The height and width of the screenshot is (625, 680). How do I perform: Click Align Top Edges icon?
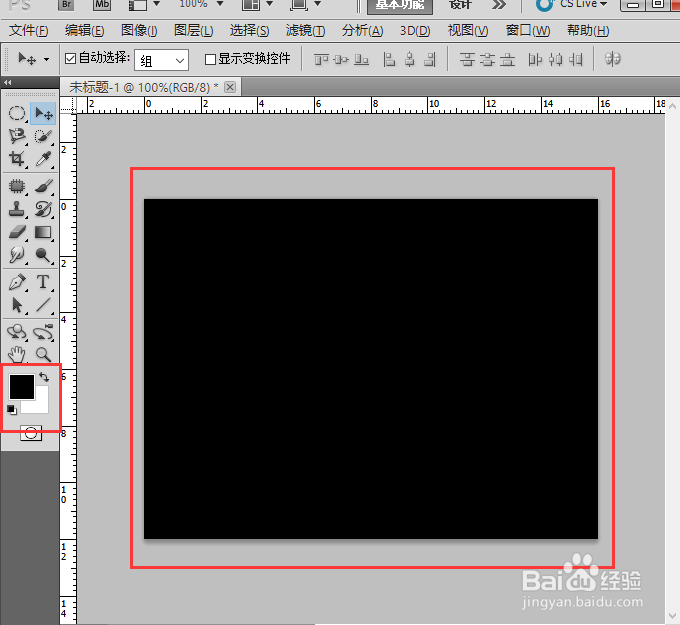coord(321,59)
